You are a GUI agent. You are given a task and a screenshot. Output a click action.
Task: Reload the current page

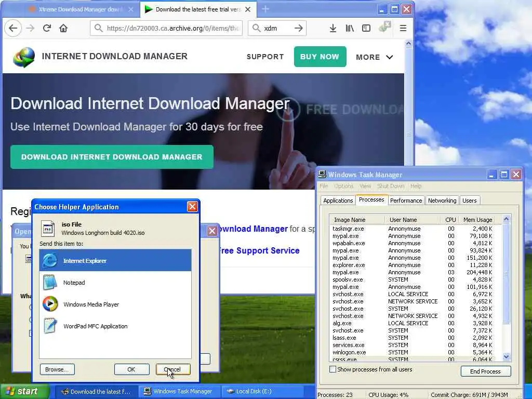coord(47,28)
